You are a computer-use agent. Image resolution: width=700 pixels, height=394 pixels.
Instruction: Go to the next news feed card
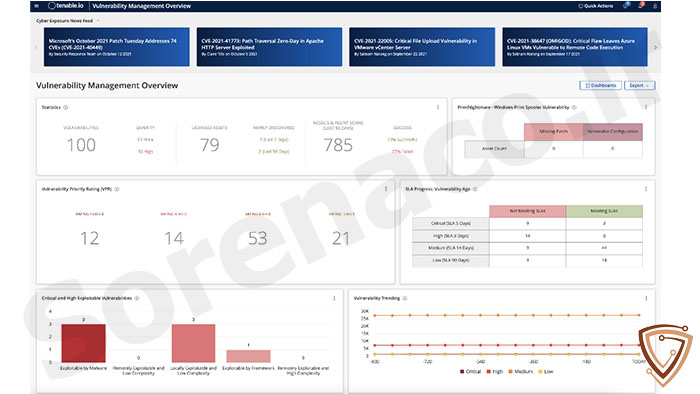[x=655, y=47]
